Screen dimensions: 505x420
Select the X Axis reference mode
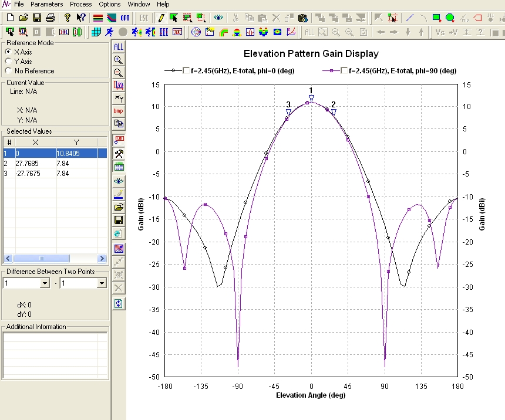pyautogui.click(x=8, y=52)
